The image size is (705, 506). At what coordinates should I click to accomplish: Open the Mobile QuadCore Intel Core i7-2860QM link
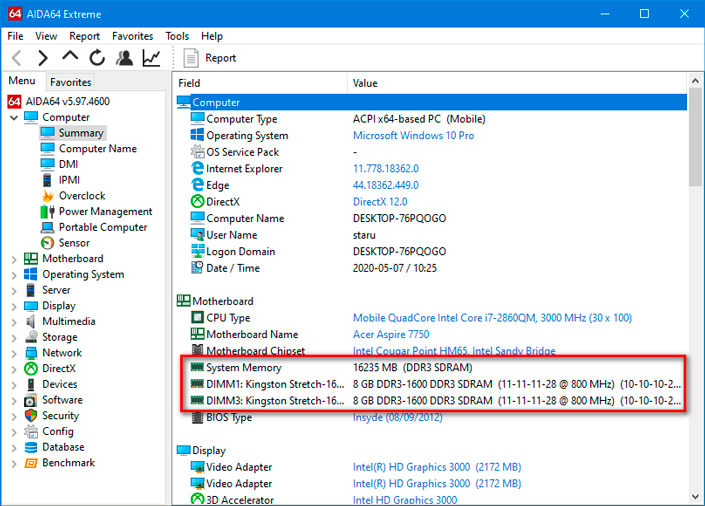pyautogui.click(x=492, y=318)
